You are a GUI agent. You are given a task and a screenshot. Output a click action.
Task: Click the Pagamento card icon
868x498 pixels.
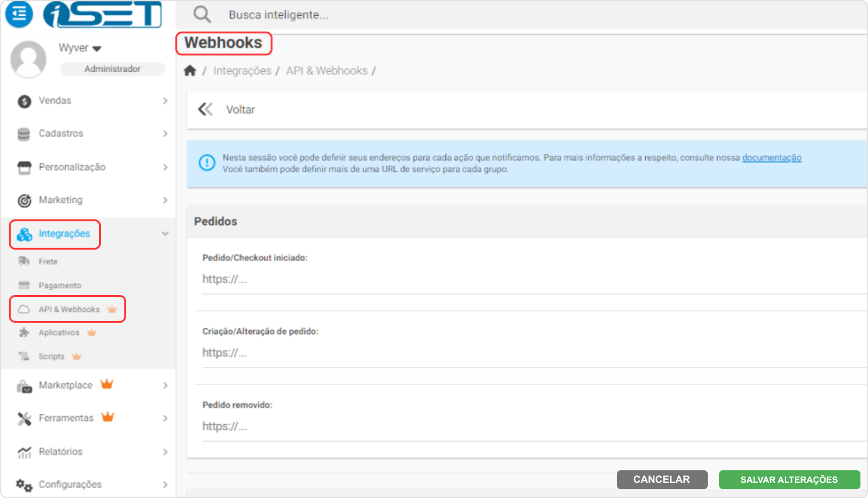click(24, 286)
